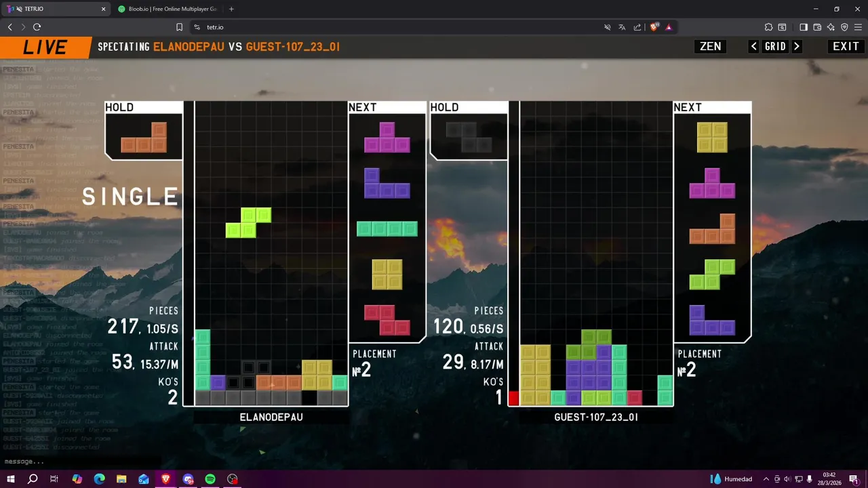Switch to the Bloob.io browser tab

tap(167, 9)
